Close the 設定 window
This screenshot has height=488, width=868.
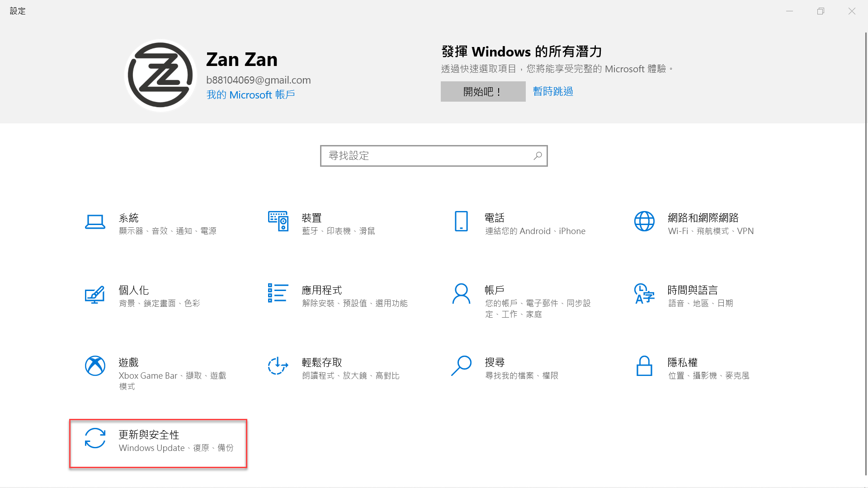(x=852, y=11)
